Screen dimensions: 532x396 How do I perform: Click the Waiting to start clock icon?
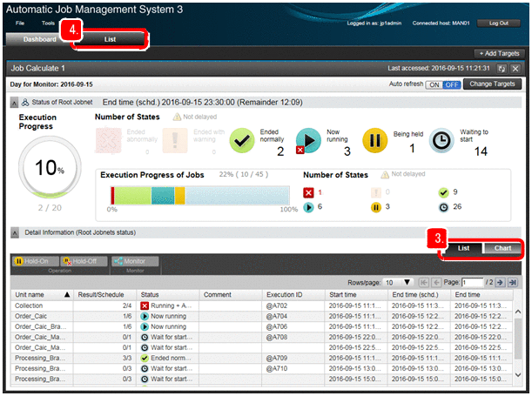442,140
